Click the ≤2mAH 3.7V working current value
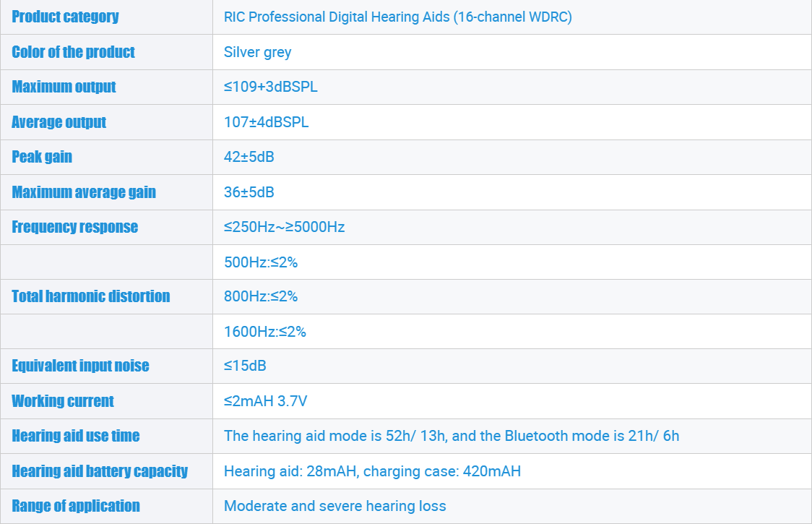This screenshot has width=812, height=524. (x=265, y=401)
